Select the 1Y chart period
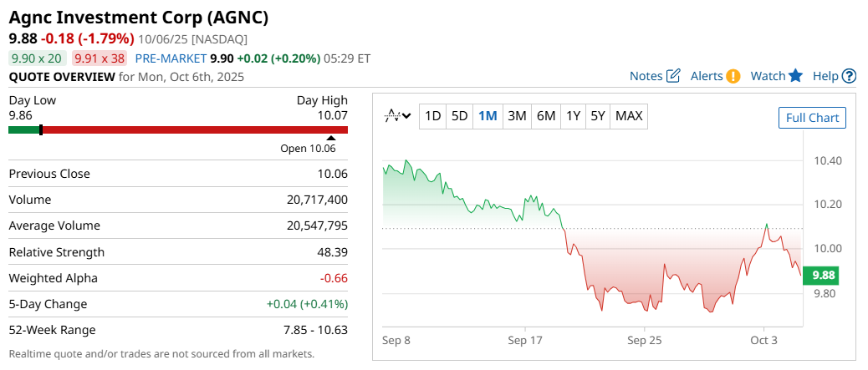This screenshot has width=868, height=370. (573, 116)
